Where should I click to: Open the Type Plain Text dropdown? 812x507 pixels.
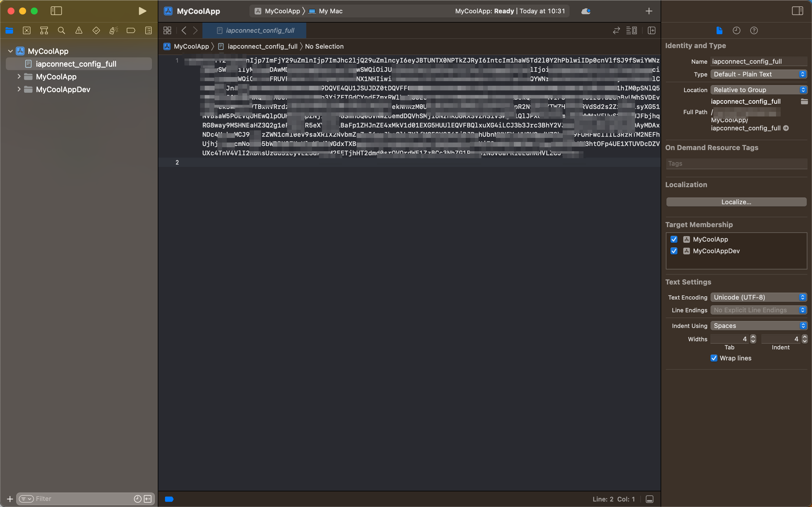tap(758, 74)
